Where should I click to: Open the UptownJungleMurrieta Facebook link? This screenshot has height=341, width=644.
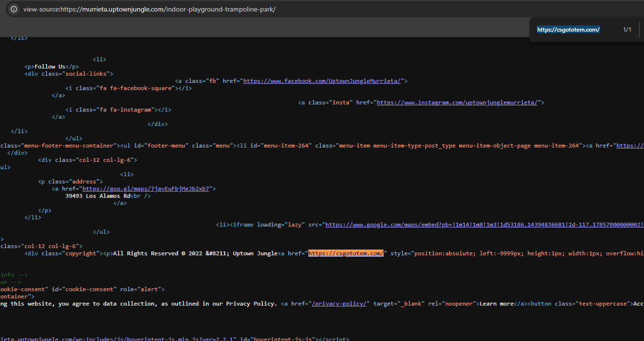(x=322, y=81)
